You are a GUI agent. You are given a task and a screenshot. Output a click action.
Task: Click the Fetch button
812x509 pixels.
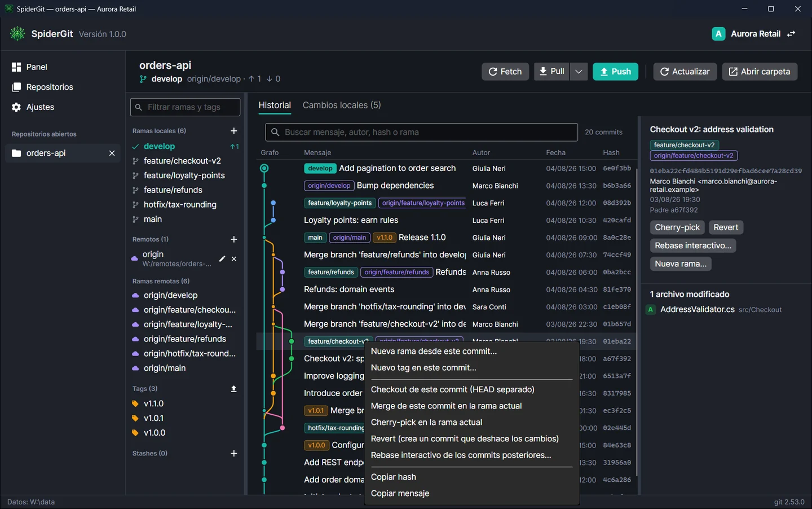pyautogui.click(x=505, y=72)
